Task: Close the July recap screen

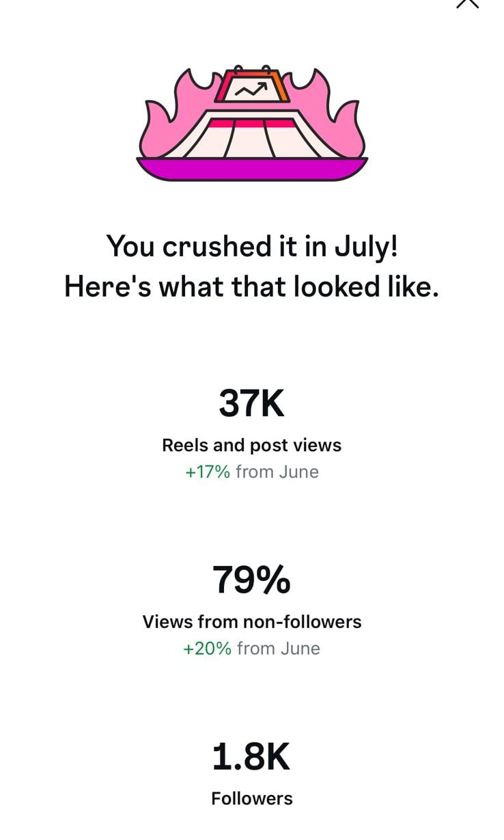Action: 468,3
